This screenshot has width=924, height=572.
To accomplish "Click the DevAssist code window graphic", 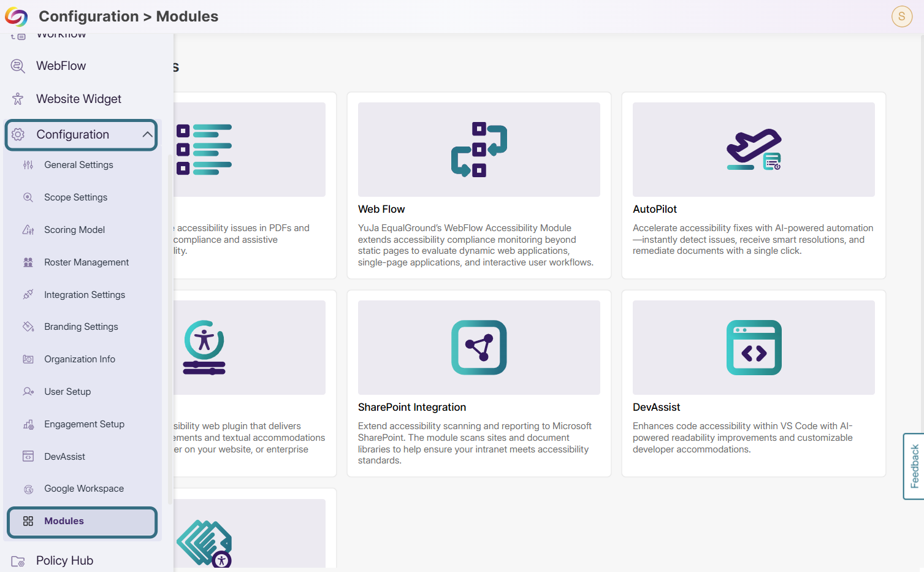I will coord(754,348).
